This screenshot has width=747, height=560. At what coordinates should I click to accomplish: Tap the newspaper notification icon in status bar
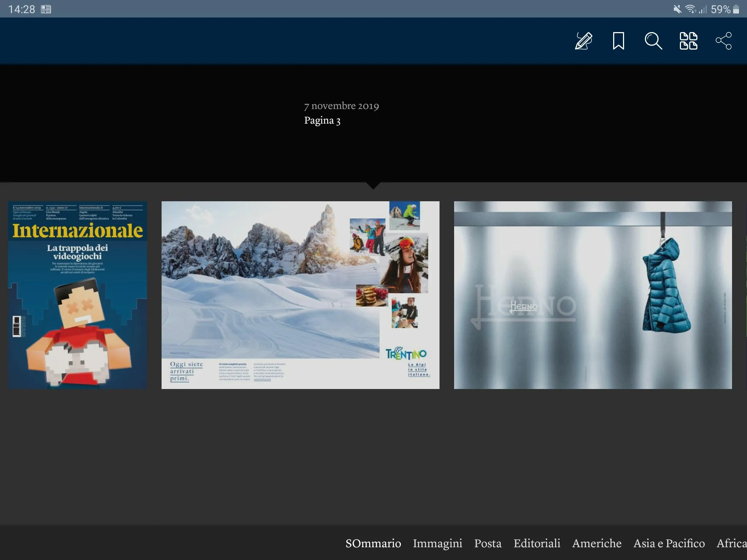46,9
